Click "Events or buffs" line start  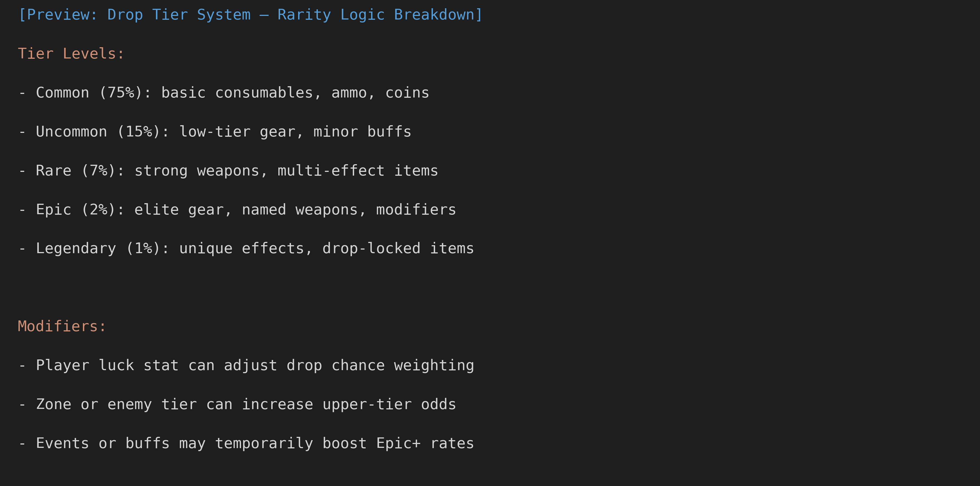[103, 443]
